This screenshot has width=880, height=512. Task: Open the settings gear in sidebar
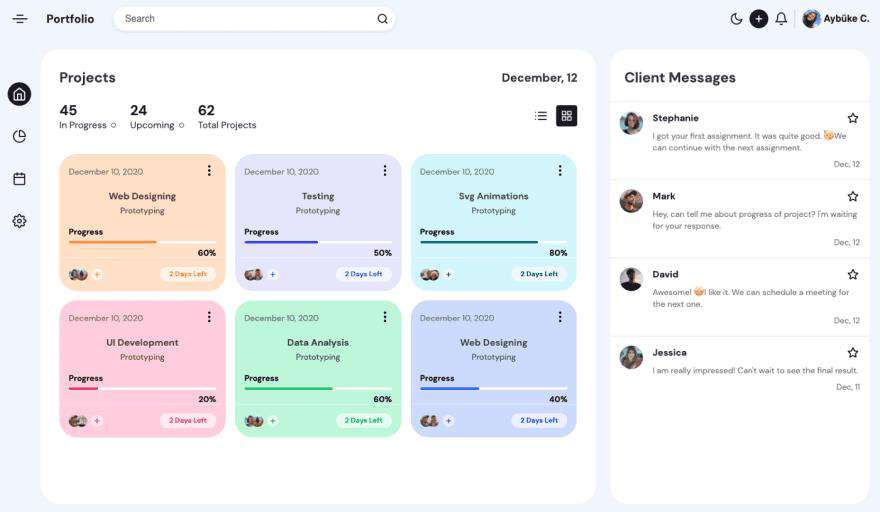[x=19, y=221]
